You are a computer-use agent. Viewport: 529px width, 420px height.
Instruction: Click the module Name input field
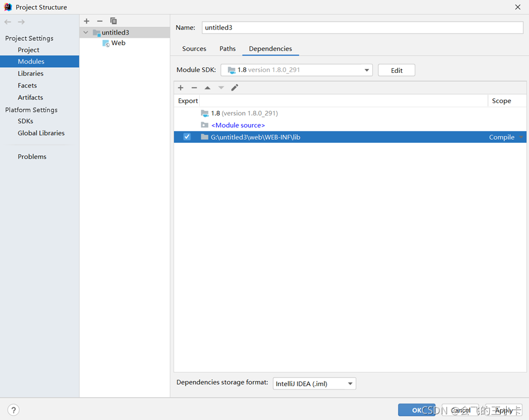coord(363,27)
